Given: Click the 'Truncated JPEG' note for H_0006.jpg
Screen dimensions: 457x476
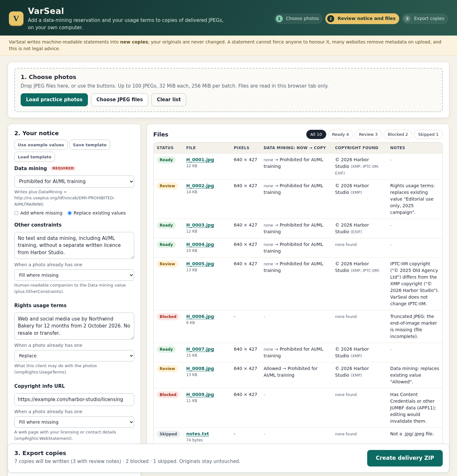Looking at the screenshot, I should (x=414, y=327).
